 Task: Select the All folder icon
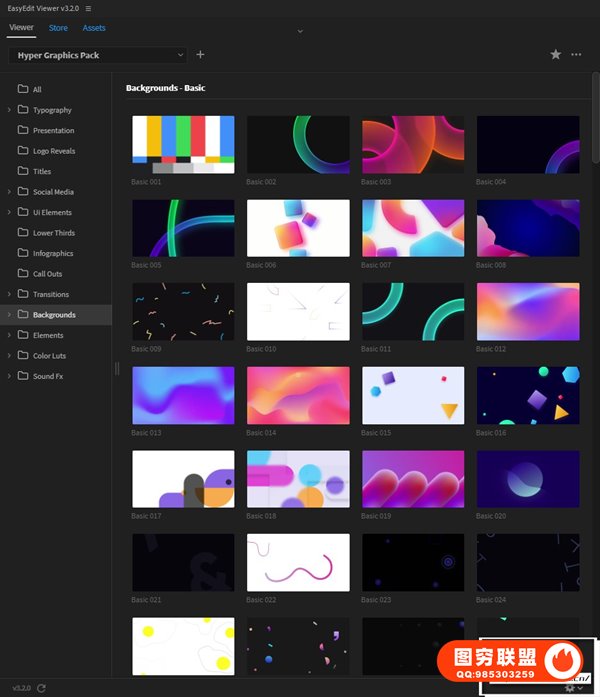click(23, 89)
